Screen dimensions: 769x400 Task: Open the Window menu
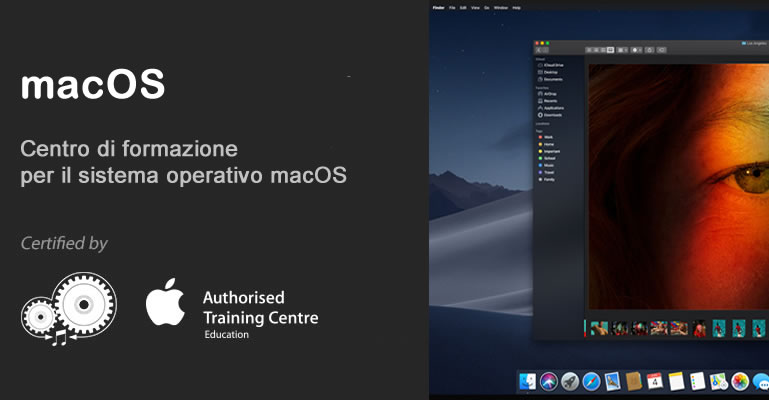(x=501, y=8)
